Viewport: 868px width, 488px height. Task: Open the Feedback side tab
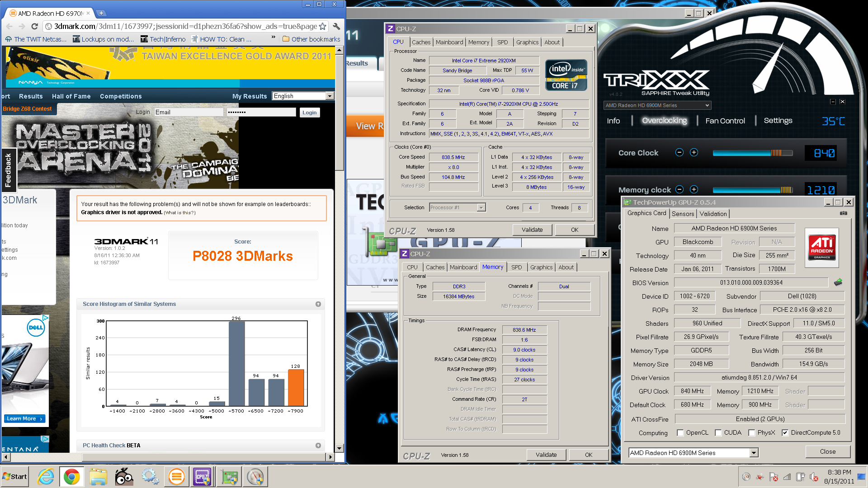(x=9, y=170)
